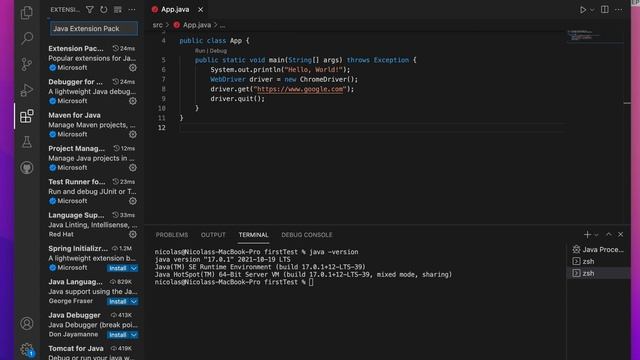This screenshot has width=640, height=360.
Task: Open Java Language install dropdown arrow
Action: [134, 302]
